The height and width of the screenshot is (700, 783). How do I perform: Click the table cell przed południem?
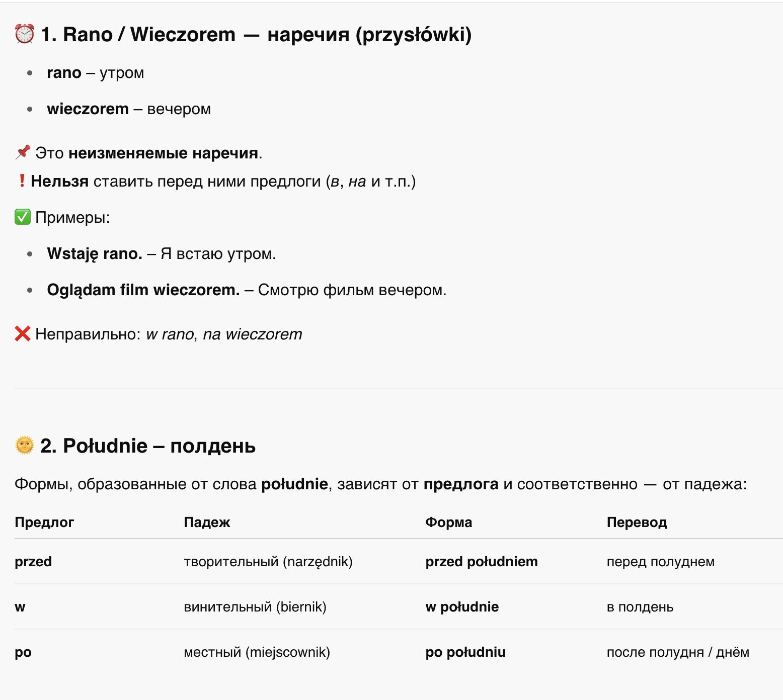(x=482, y=562)
